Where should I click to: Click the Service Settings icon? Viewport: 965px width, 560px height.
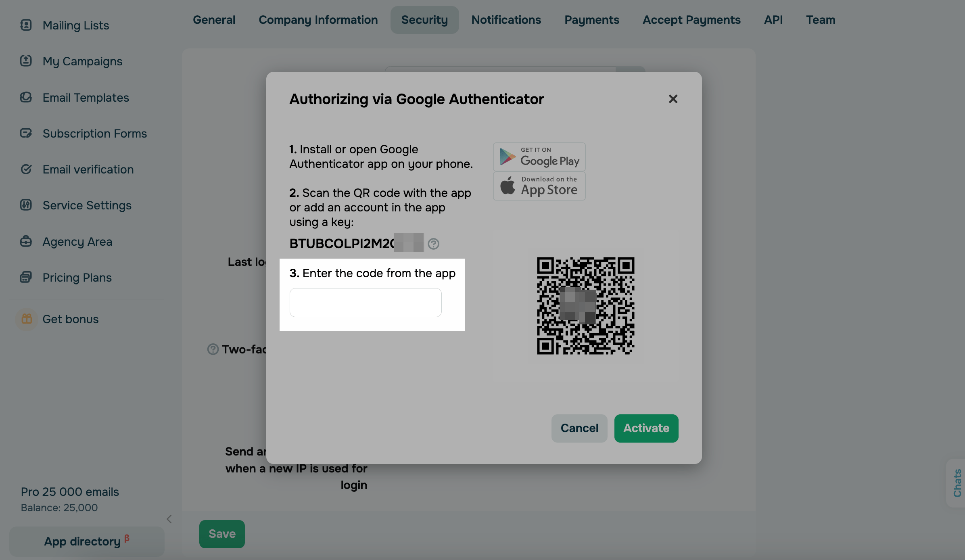[26, 205]
